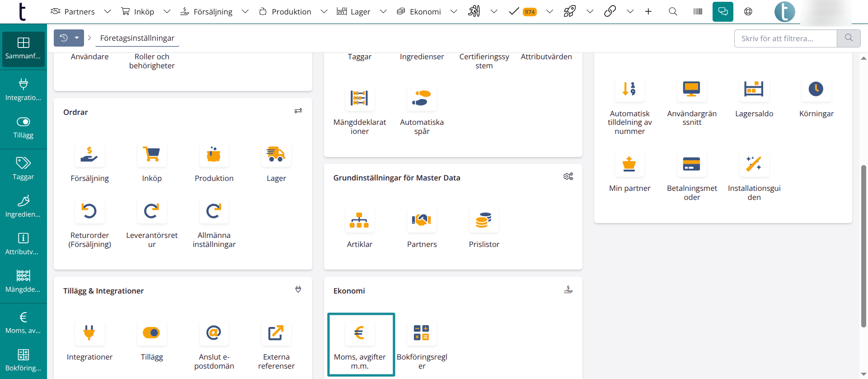Focus the 'Skriv för att filtrera' field
Viewport: 868px width, 379px height.
pos(785,38)
